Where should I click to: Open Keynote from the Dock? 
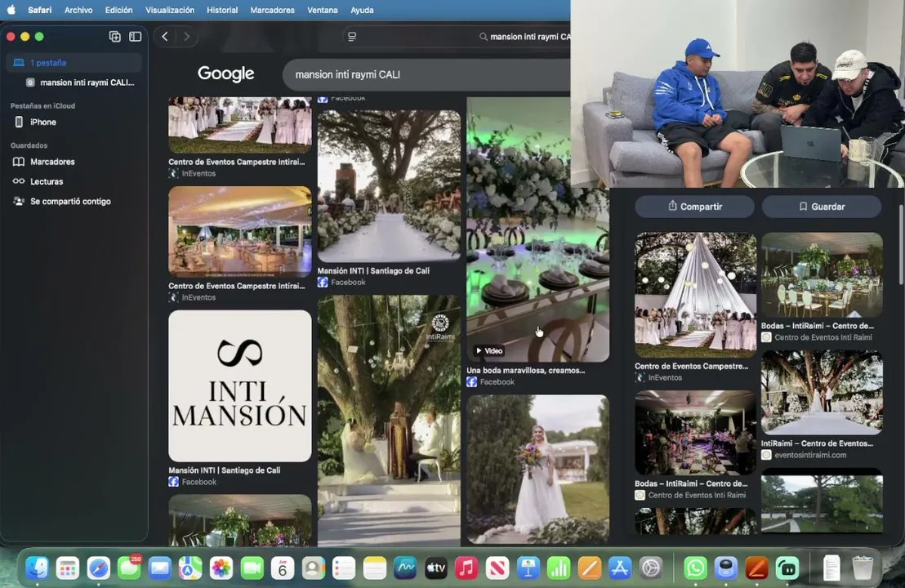tap(528, 568)
